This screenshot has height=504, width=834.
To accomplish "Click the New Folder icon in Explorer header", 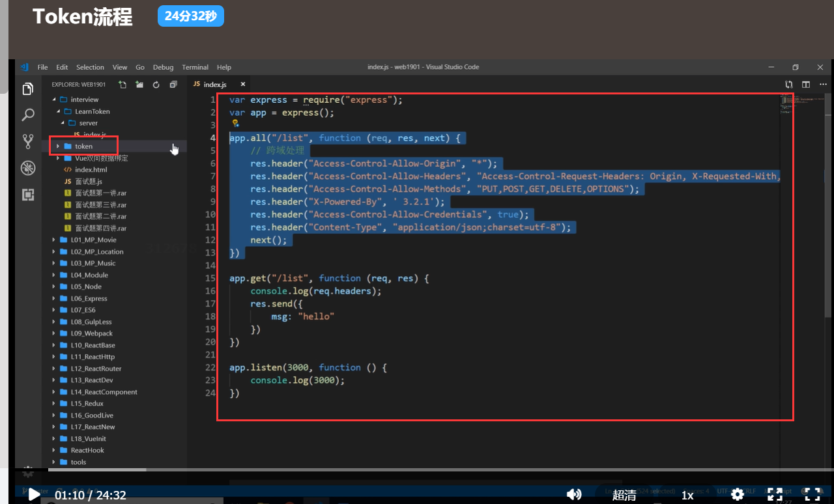I will (139, 85).
